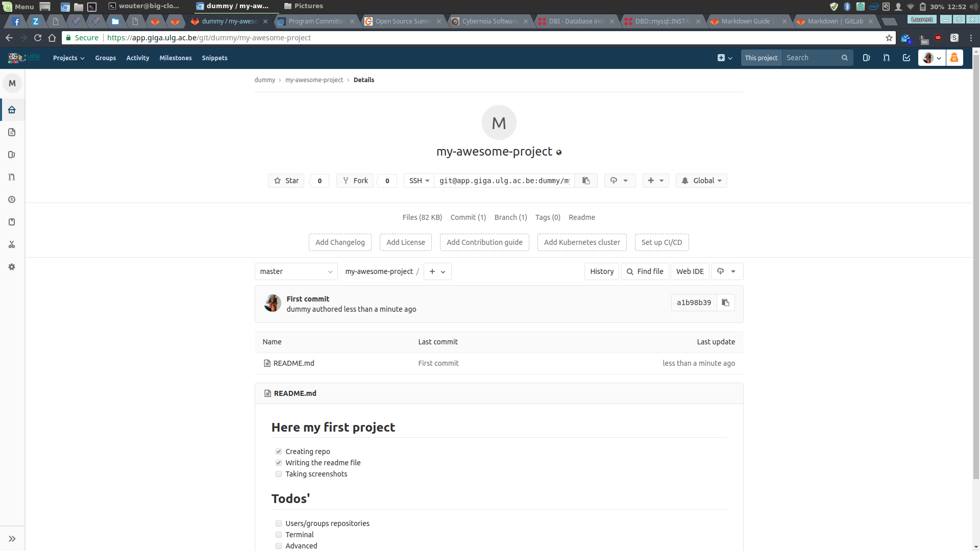Image resolution: width=980 pixels, height=551 pixels.
Task: Click the Find file button
Action: coord(645,271)
